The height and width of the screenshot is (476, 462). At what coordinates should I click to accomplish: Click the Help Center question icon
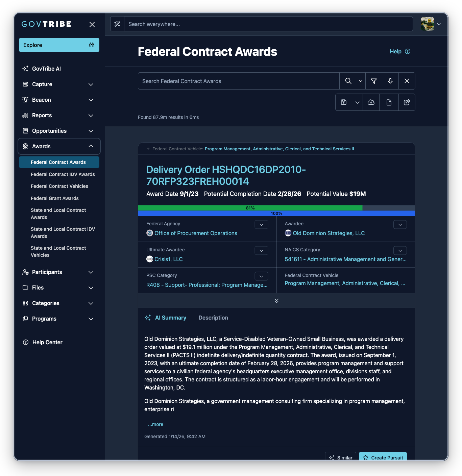point(25,342)
